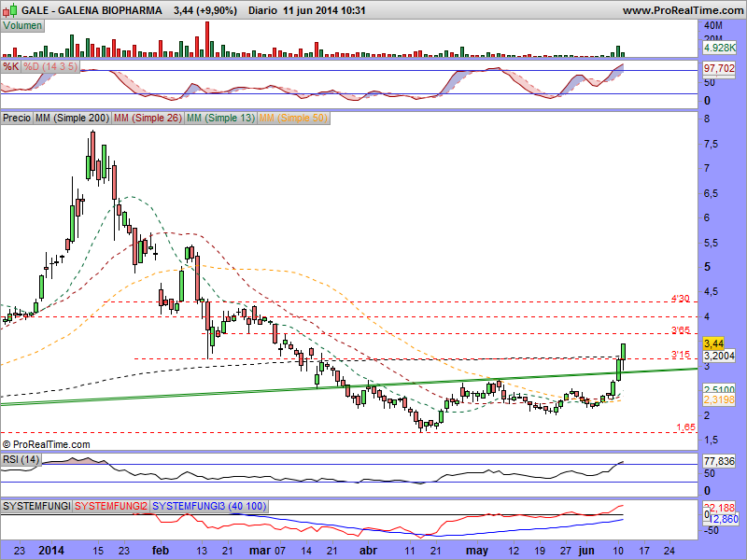This screenshot has height=560, width=747.
Task: Click the abr month marker on time axis
Action: [368, 551]
